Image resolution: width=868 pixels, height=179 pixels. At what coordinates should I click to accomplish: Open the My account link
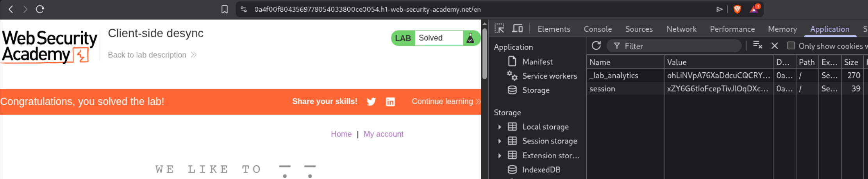[x=383, y=134]
